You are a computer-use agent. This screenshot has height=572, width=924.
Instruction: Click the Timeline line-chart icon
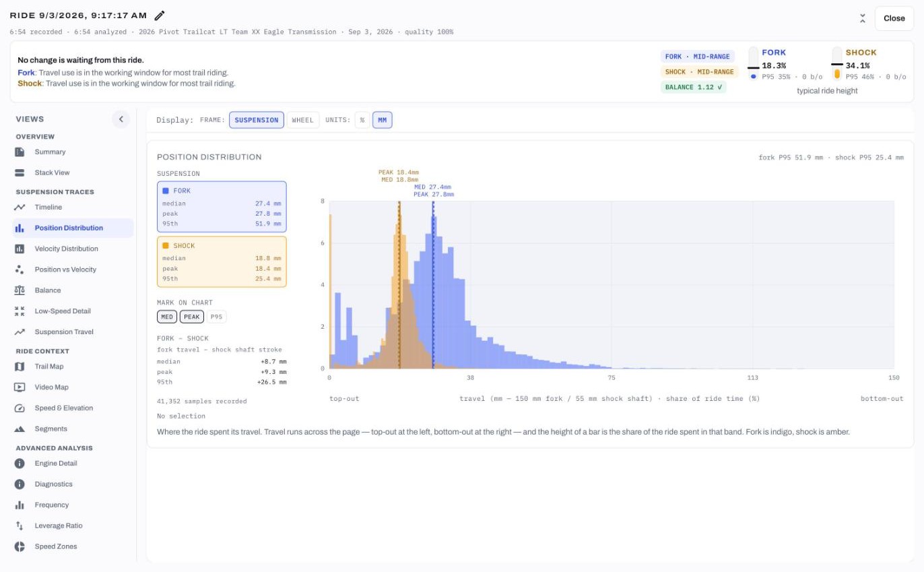pyautogui.click(x=20, y=208)
